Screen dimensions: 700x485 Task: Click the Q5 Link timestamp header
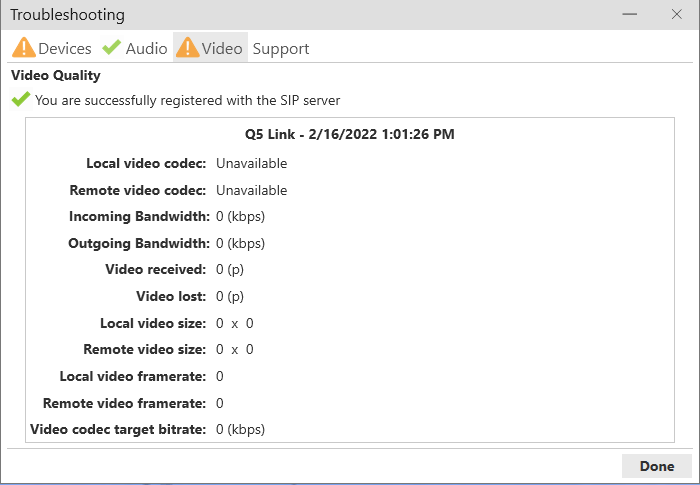[350, 134]
